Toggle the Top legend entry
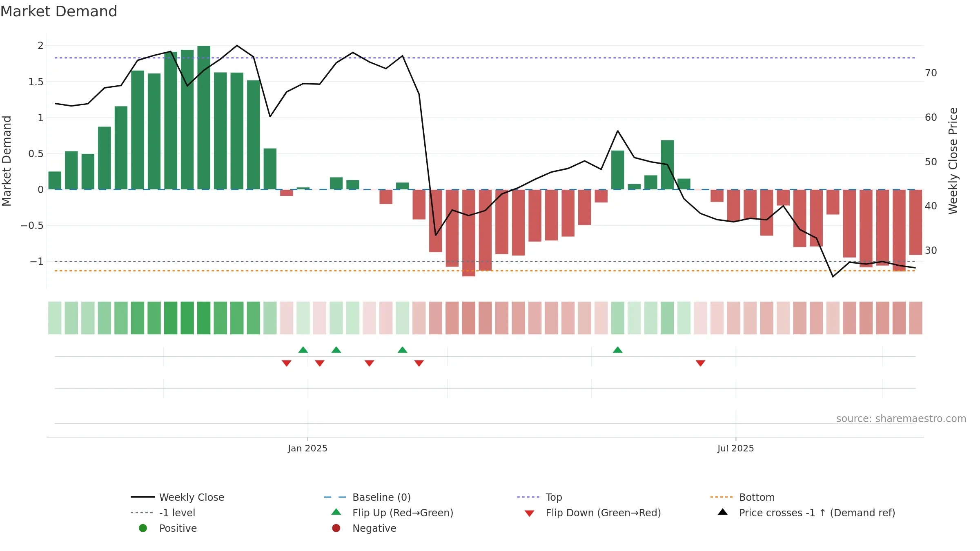Image resolution: width=980 pixels, height=551 pixels. coord(539,497)
